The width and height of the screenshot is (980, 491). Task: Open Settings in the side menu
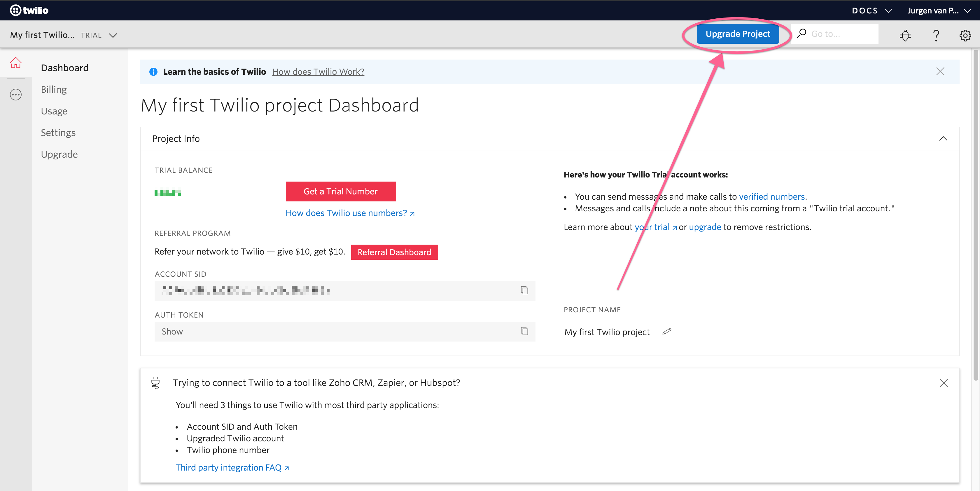tap(58, 133)
